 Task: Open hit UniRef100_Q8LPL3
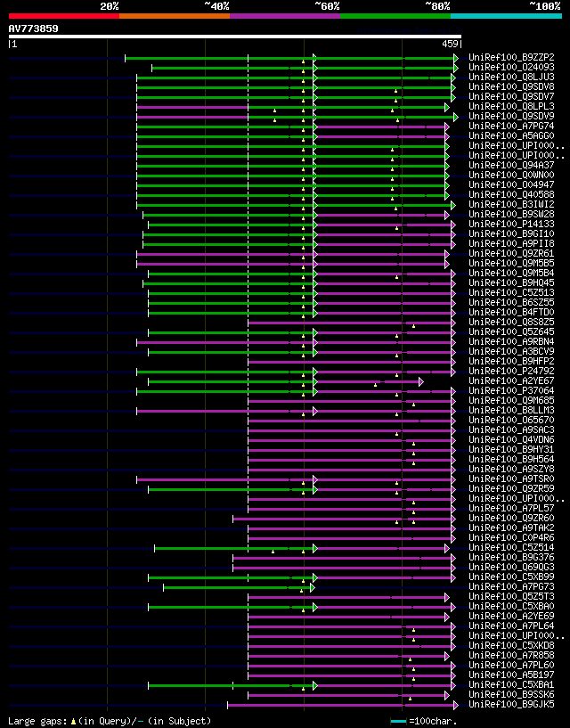(511, 106)
